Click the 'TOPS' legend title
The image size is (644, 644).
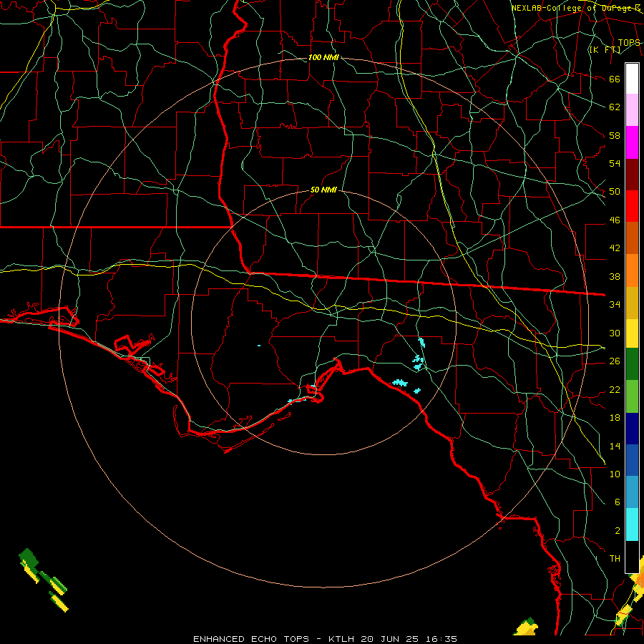(x=629, y=43)
